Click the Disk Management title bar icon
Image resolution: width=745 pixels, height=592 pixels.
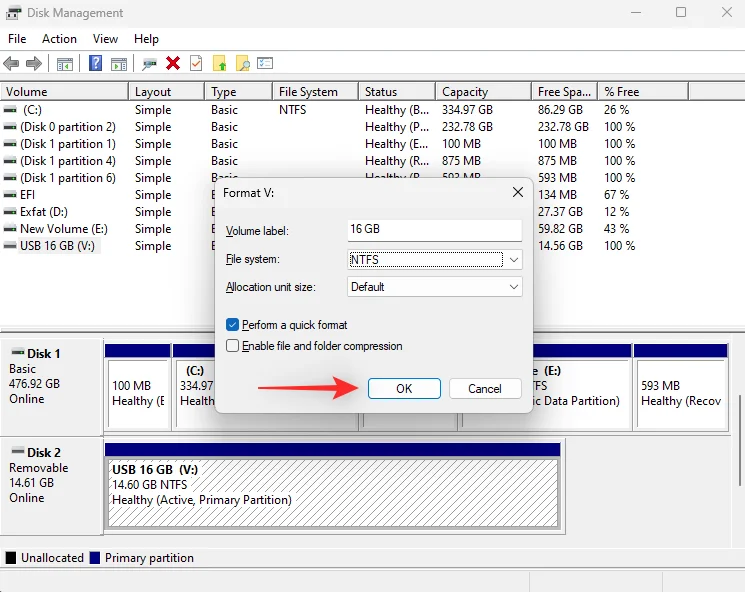tap(13, 13)
